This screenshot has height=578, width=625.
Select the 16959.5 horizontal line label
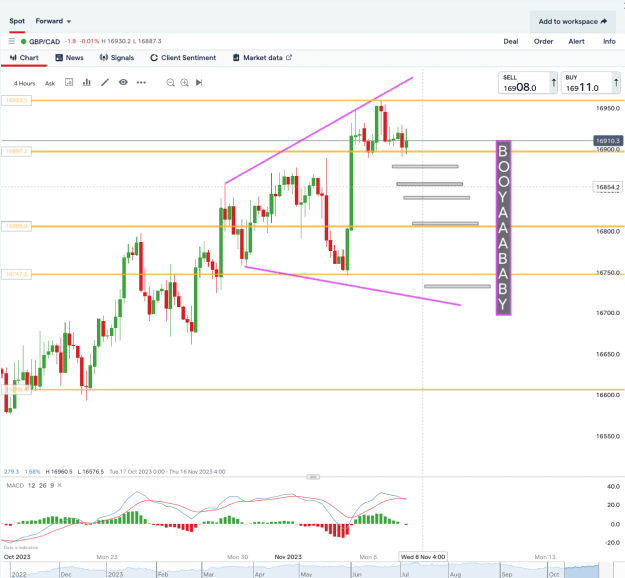tap(16, 100)
